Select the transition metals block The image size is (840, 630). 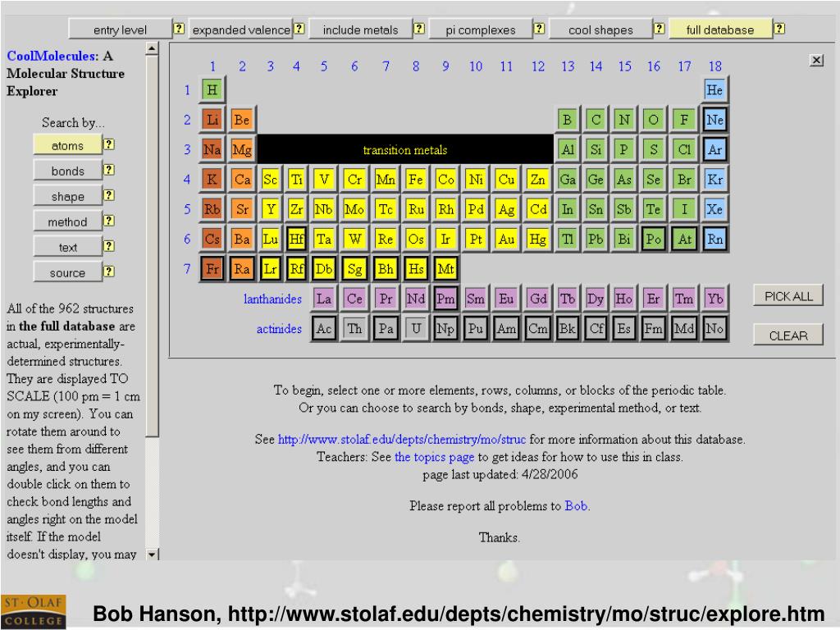pos(405,149)
